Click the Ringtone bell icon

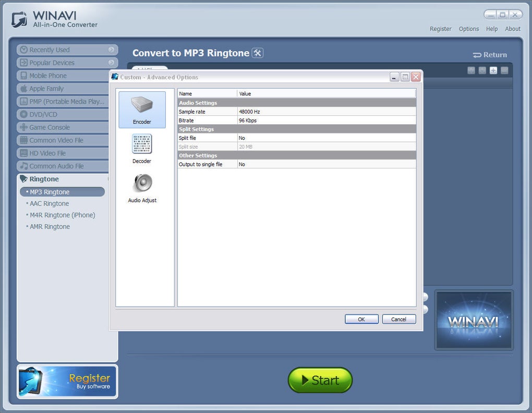[x=23, y=179]
